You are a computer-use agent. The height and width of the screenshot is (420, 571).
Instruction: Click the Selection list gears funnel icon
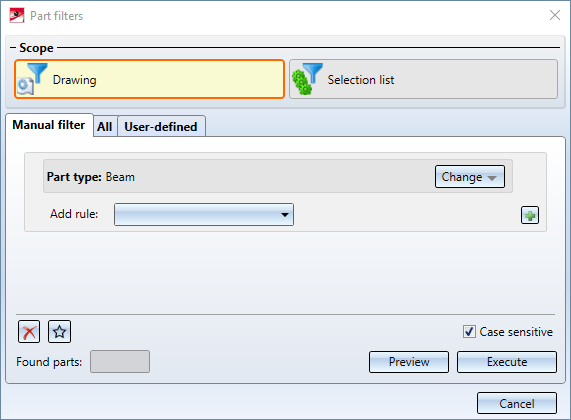pyautogui.click(x=308, y=79)
